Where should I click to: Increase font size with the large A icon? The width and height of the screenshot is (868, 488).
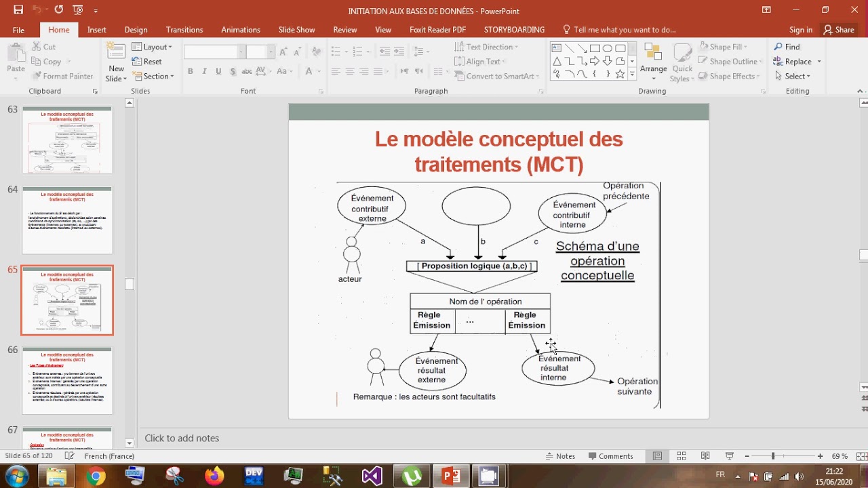pos(283,52)
